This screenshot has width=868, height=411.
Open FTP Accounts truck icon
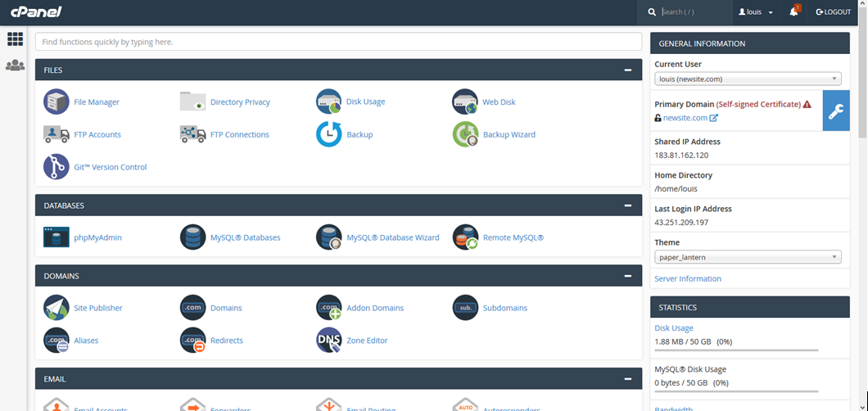pos(56,134)
